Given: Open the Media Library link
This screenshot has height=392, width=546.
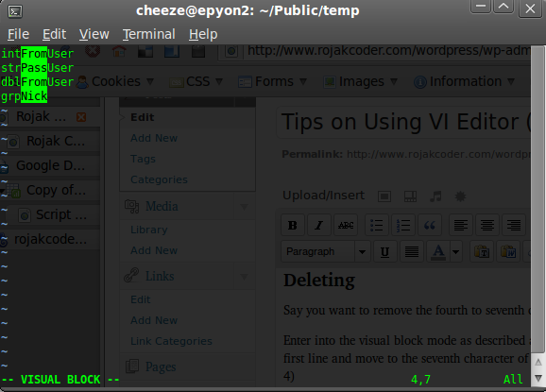Looking at the screenshot, I should coord(148,230).
